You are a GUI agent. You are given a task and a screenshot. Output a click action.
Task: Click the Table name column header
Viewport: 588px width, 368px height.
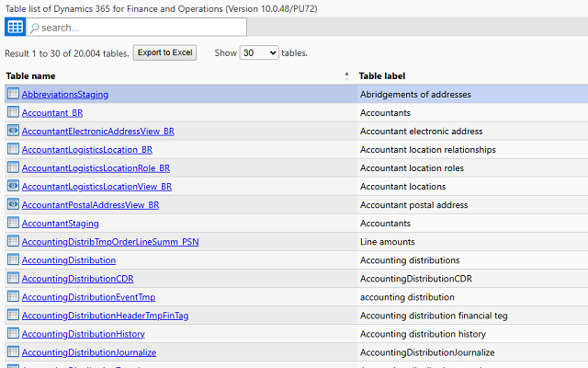(x=30, y=76)
